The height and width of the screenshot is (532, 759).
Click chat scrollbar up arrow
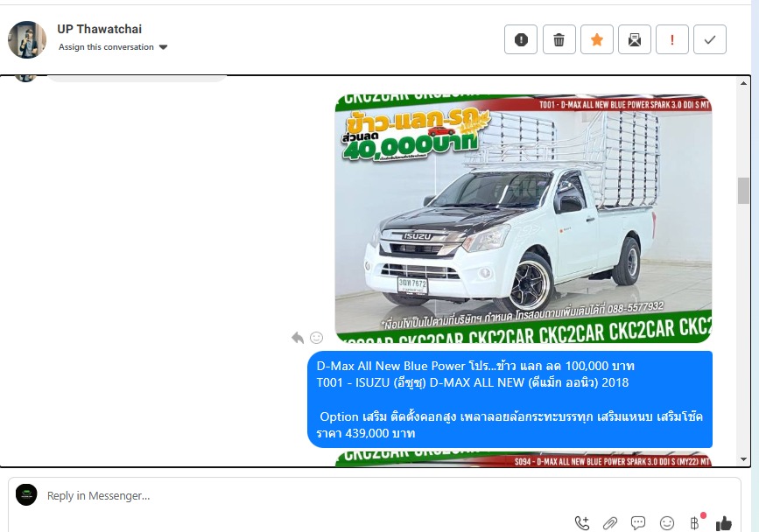pyautogui.click(x=743, y=83)
